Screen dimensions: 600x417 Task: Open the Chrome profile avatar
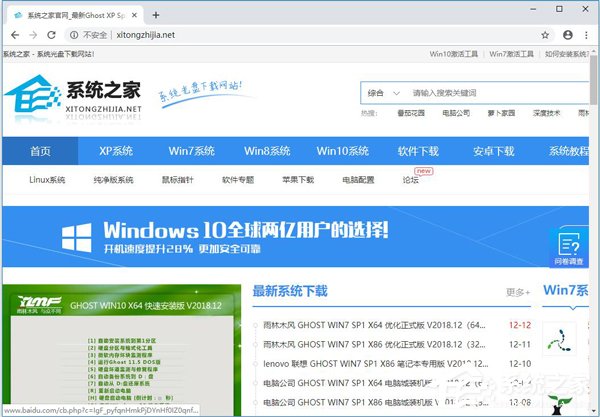click(568, 35)
